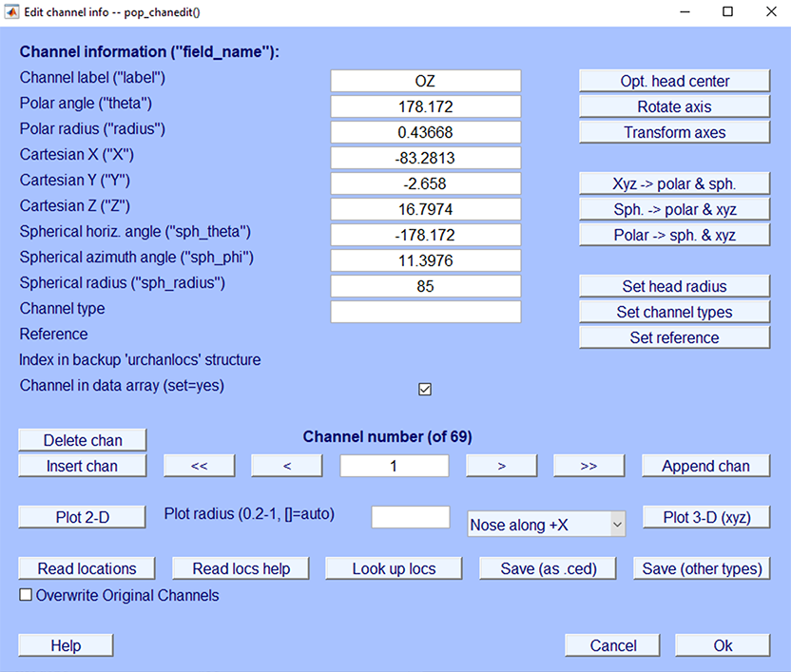Open Plot 3-D (xyz) view
Image resolution: width=791 pixels, height=672 pixels.
(x=705, y=517)
